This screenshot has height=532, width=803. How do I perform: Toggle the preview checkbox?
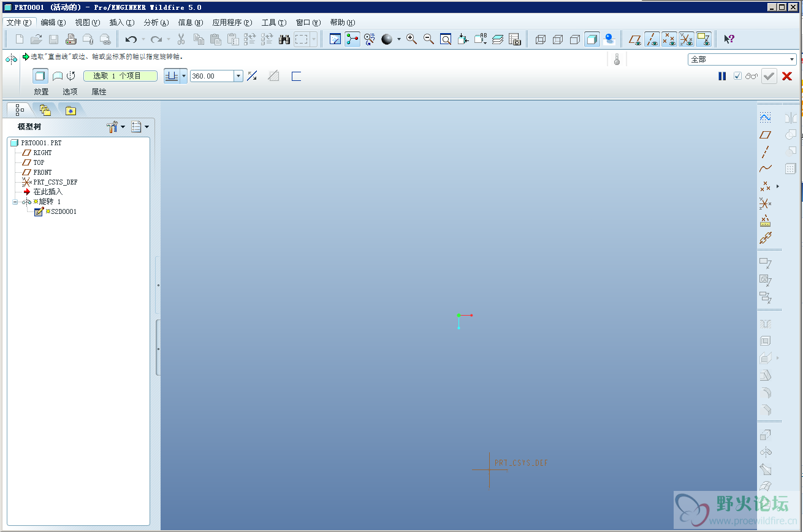point(737,76)
